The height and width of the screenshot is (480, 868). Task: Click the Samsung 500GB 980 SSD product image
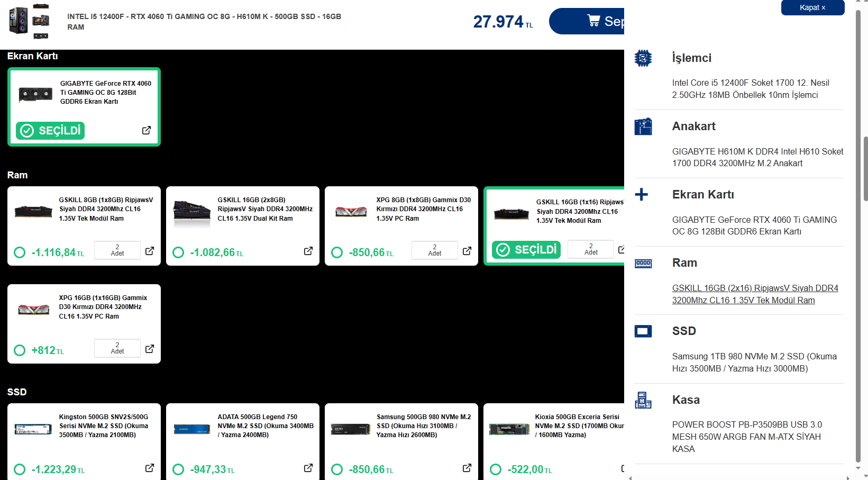pos(351,429)
